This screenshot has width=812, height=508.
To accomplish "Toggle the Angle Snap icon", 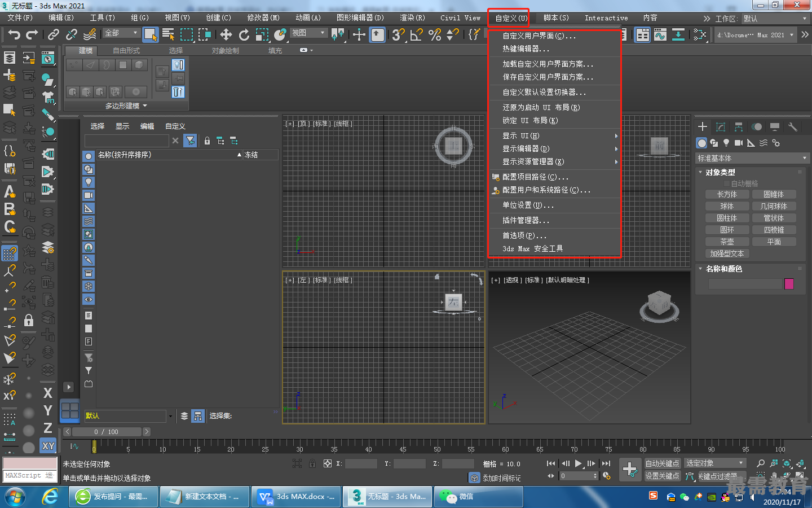I will (x=416, y=35).
